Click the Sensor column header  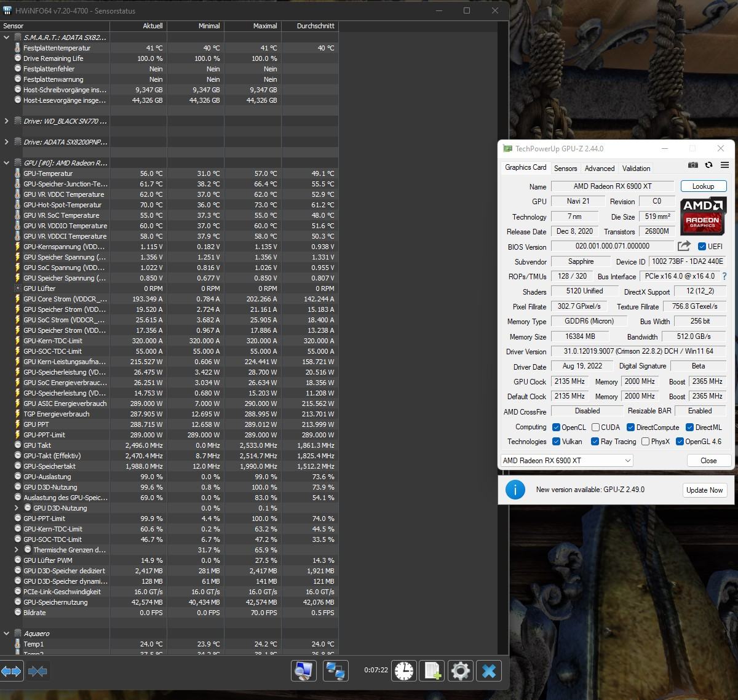pyautogui.click(x=55, y=26)
